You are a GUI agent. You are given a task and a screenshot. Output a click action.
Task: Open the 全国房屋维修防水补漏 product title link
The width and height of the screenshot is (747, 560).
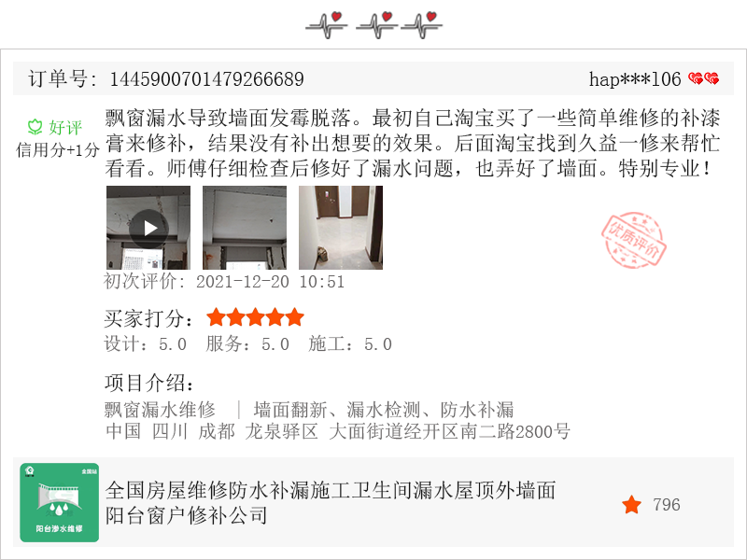point(331,502)
